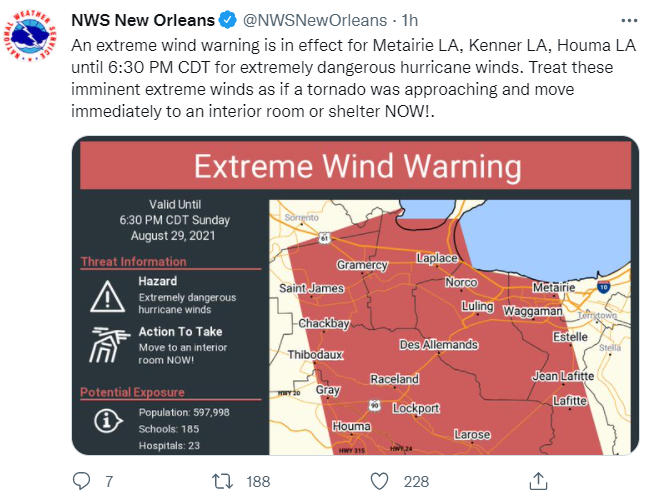Click the 228 likes count
The width and height of the screenshot is (649, 499).
tap(415, 481)
